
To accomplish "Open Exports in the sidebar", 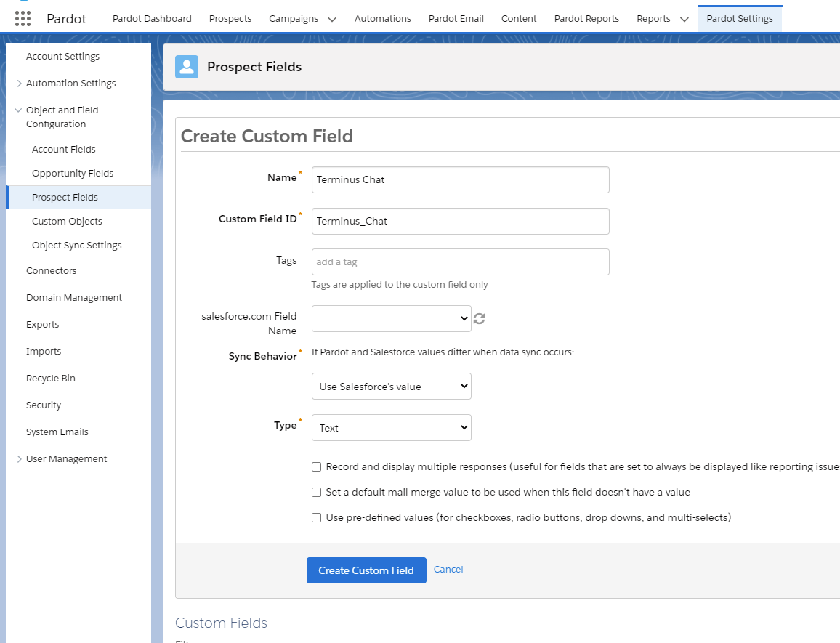I will (42, 324).
